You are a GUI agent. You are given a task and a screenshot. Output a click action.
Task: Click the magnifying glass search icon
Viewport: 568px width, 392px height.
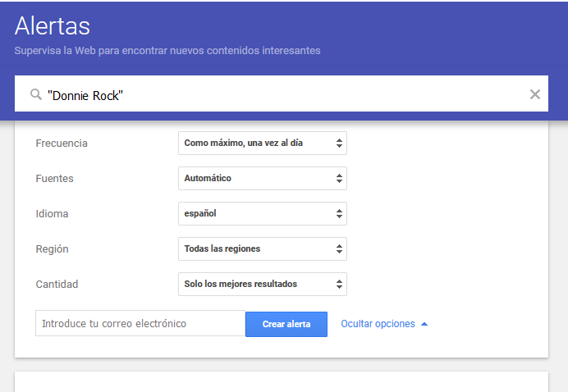(x=35, y=95)
